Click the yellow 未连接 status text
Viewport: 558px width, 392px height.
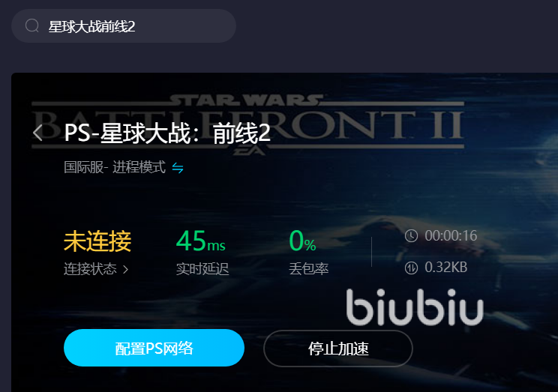coord(97,241)
